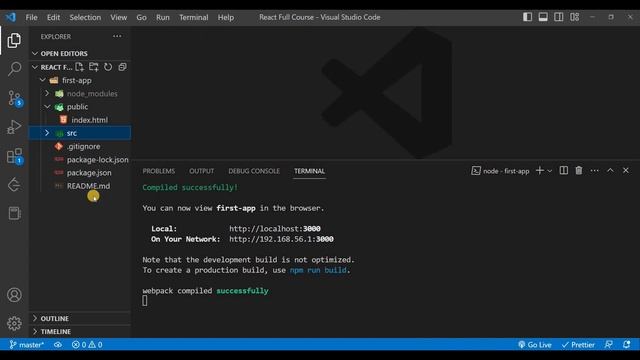Open the Go menu
640x360 pixels.
point(141,17)
